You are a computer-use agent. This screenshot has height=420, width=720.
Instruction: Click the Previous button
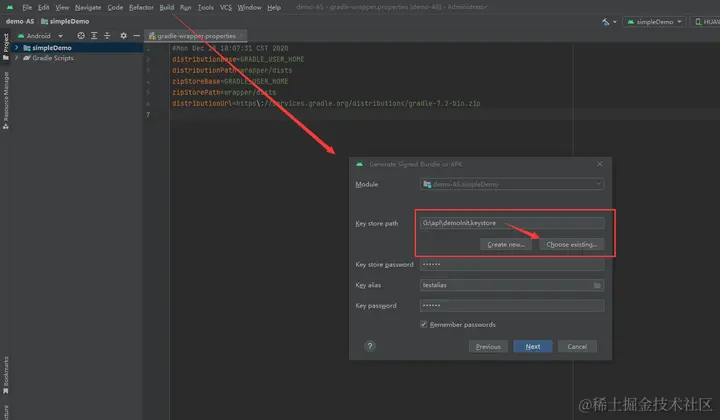pyautogui.click(x=488, y=347)
